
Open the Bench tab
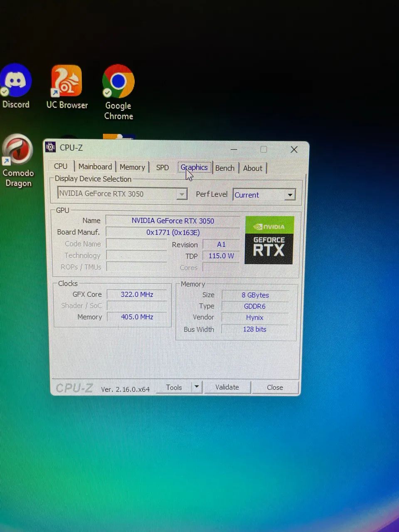[x=225, y=168]
